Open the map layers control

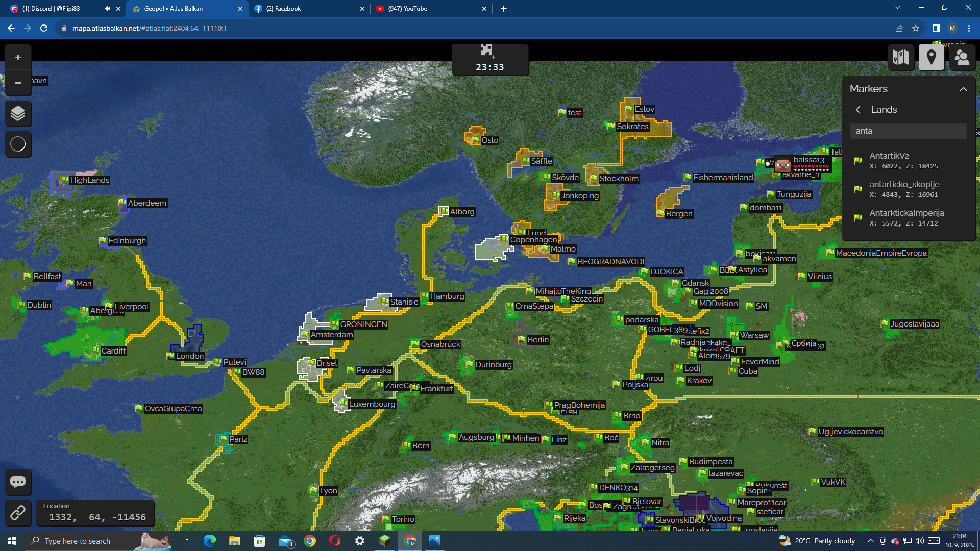[18, 113]
